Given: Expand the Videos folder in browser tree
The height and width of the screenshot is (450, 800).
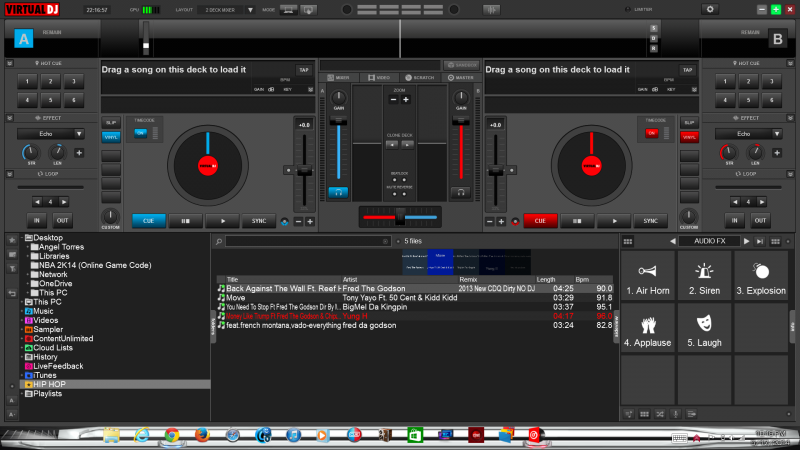Looking at the screenshot, I should [x=21, y=320].
